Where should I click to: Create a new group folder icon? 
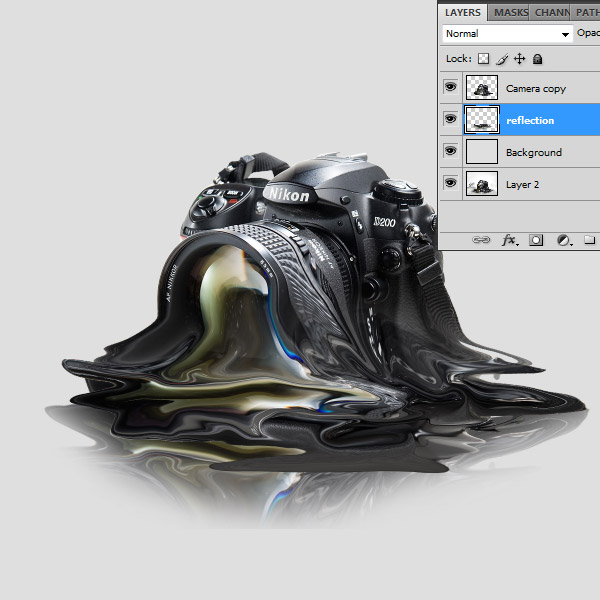[590, 240]
